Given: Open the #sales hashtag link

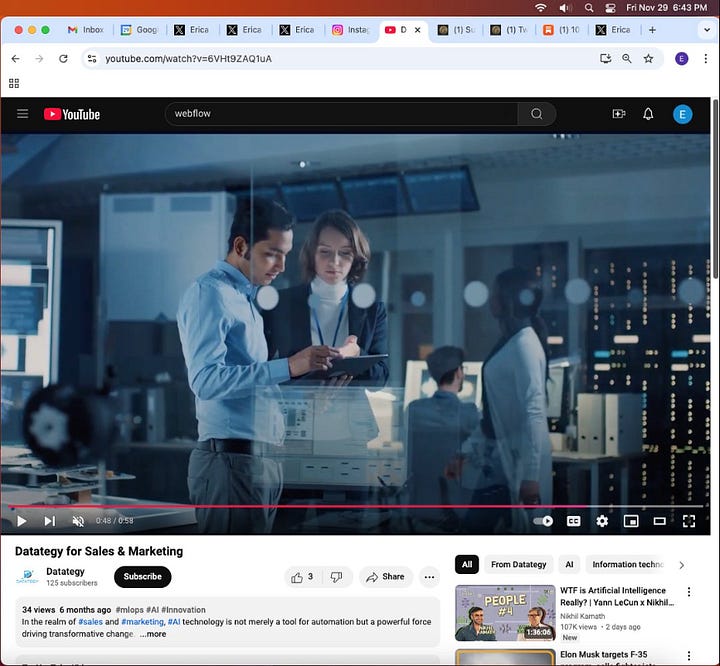Looking at the screenshot, I should (x=90, y=622).
